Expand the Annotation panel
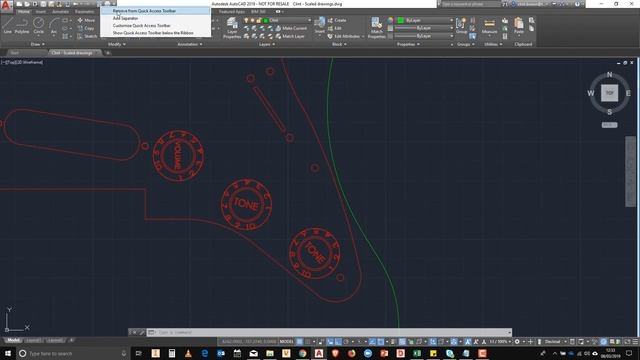 [190, 44]
